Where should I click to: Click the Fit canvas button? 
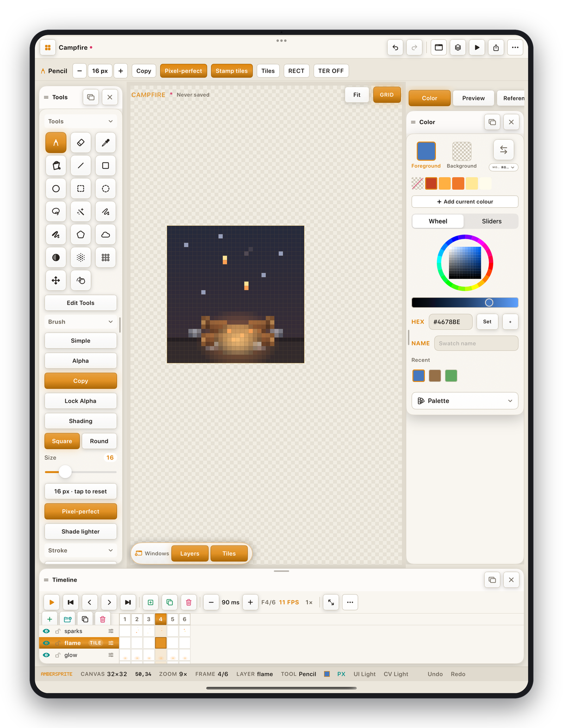click(x=357, y=95)
